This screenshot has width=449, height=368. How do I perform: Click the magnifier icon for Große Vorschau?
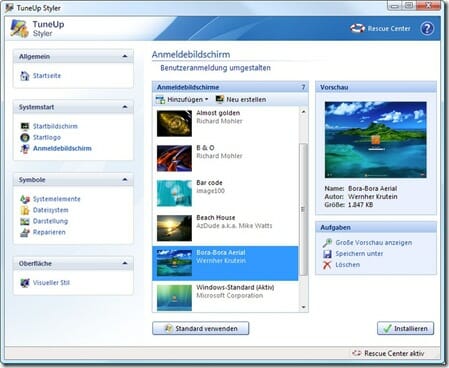click(x=327, y=243)
